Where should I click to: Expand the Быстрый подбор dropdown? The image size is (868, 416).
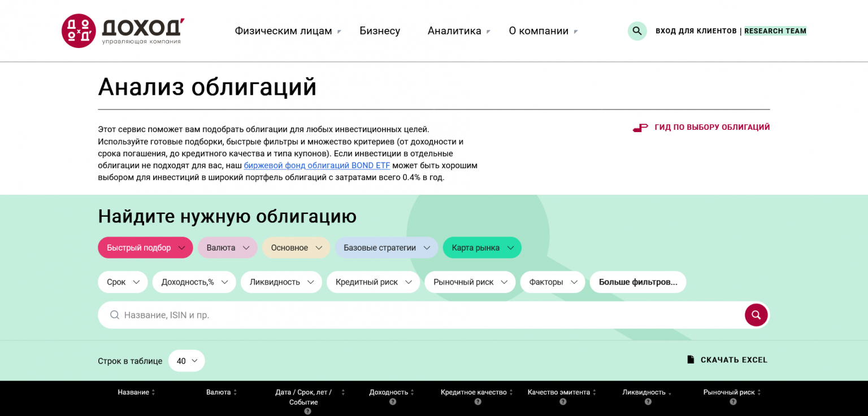pos(145,248)
